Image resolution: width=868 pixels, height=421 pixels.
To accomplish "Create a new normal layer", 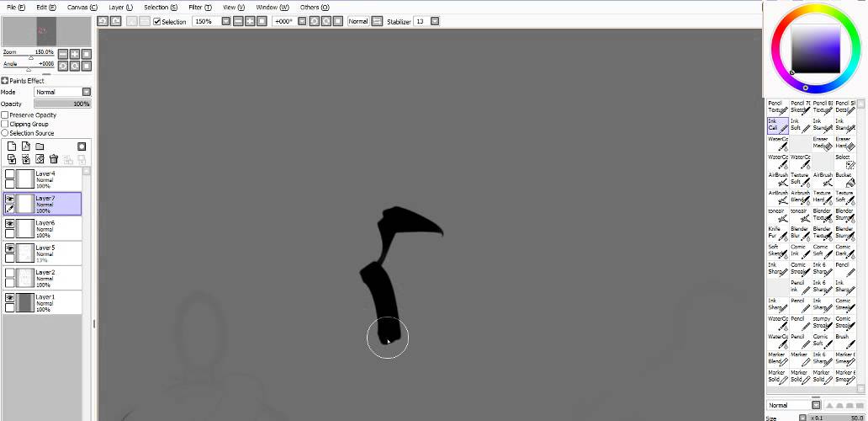I will 12,147.
